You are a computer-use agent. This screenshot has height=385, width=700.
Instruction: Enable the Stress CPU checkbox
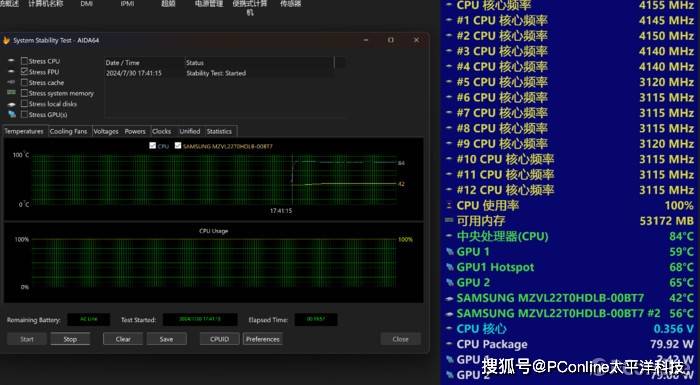(24, 61)
